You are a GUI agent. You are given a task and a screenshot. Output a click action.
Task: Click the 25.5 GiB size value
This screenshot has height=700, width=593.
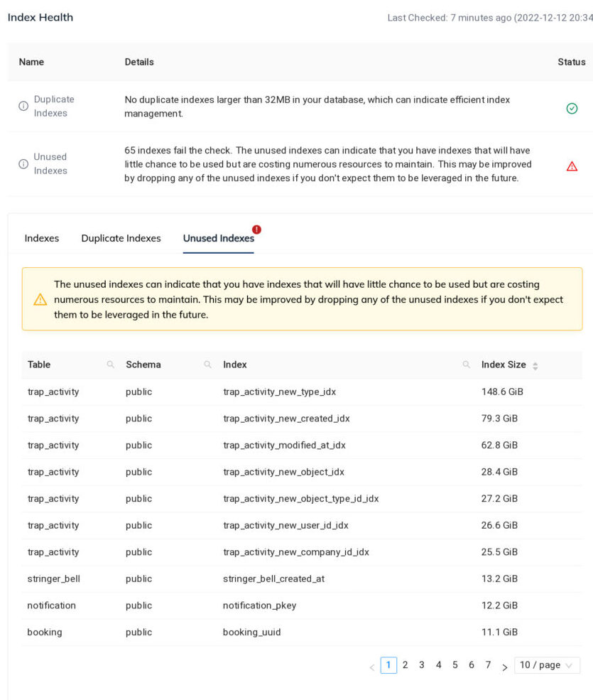(499, 553)
